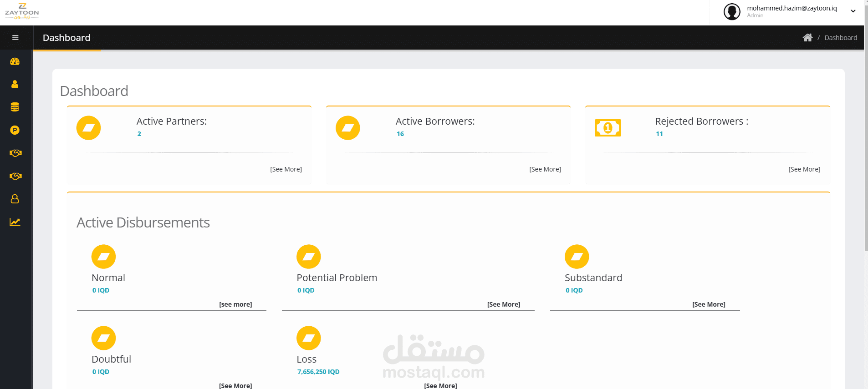
Task: Open See More for Active Borrowers
Action: tap(545, 169)
